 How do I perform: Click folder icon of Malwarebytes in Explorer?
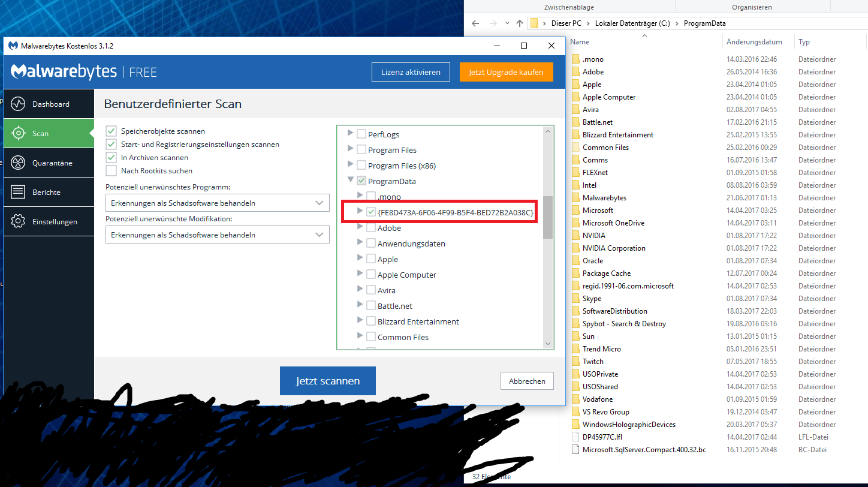(x=575, y=198)
